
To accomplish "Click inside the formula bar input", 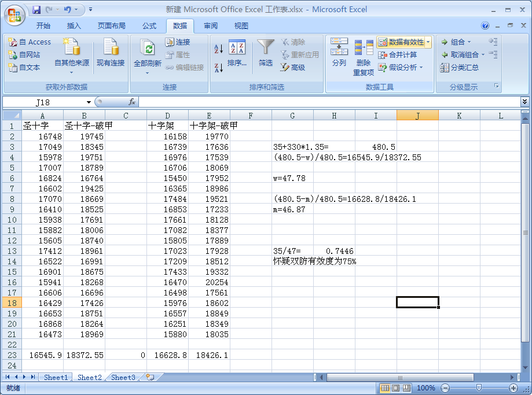I will tap(329, 102).
